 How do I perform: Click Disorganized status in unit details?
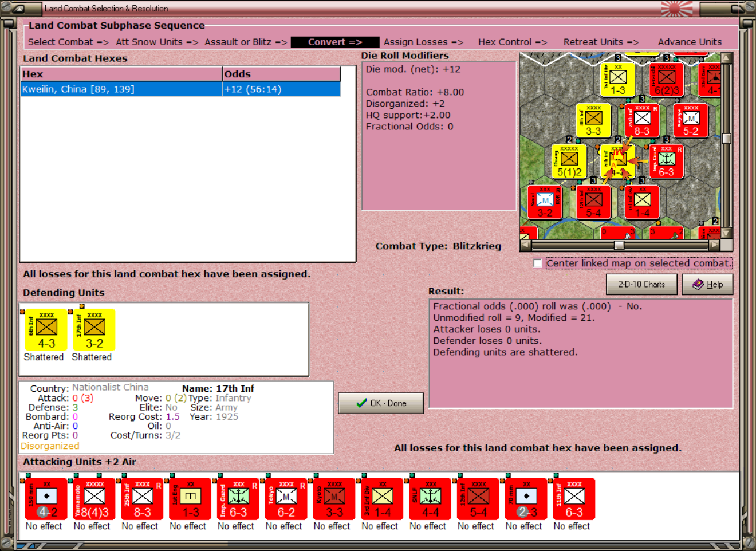(50, 446)
